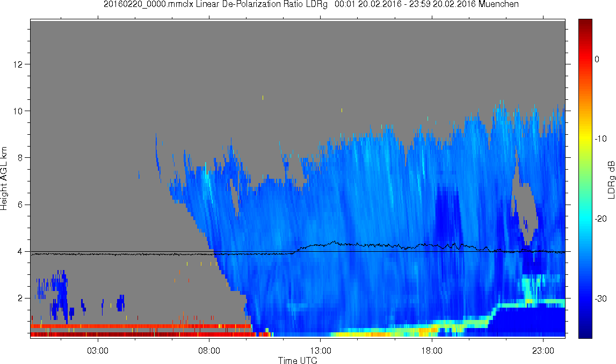The image size is (616, 364).
Task: Click the dark red top of colorbar
Action: pyautogui.click(x=585, y=24)
